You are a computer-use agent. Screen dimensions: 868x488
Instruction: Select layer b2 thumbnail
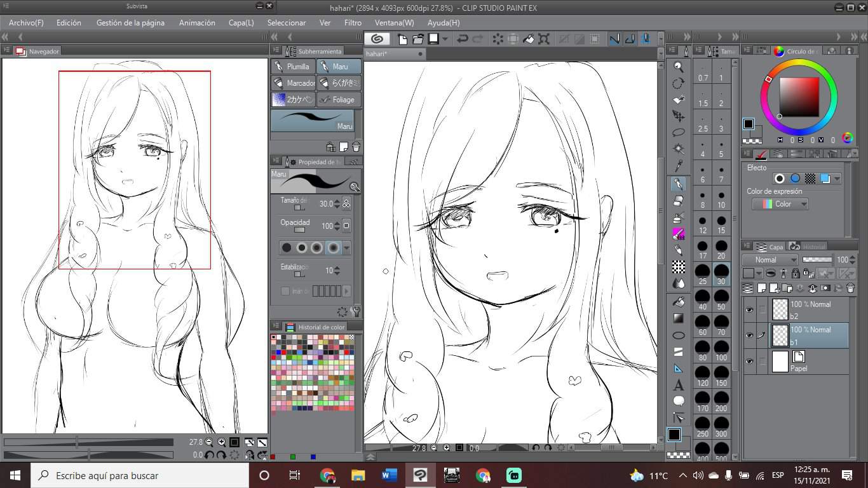(x=780, y=310)
